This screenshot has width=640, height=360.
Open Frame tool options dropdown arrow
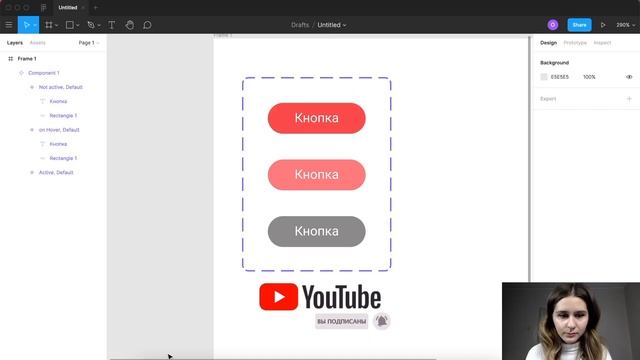[56, 25]
